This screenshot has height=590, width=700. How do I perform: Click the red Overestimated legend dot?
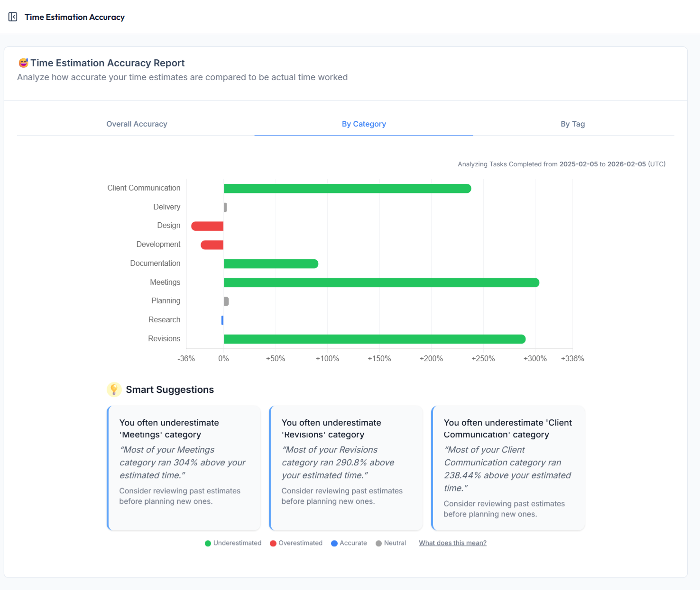pyautogui.click(x=273, y=544)
